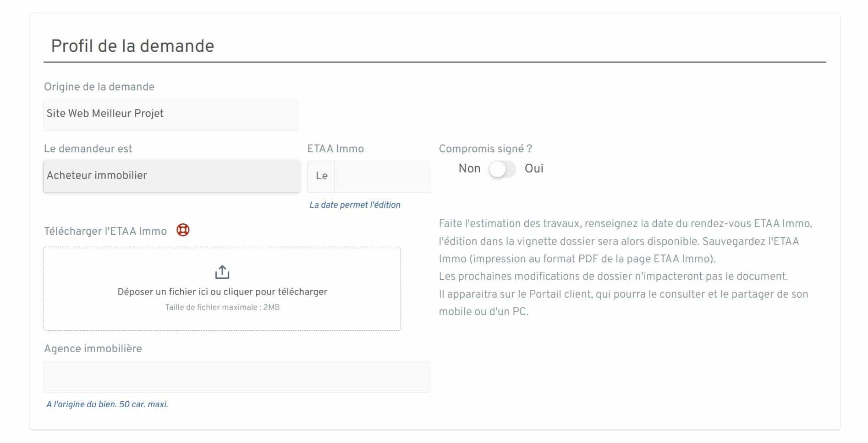
Task: Select the value Site Web Meilleur Projet
Action: (171, 114)
